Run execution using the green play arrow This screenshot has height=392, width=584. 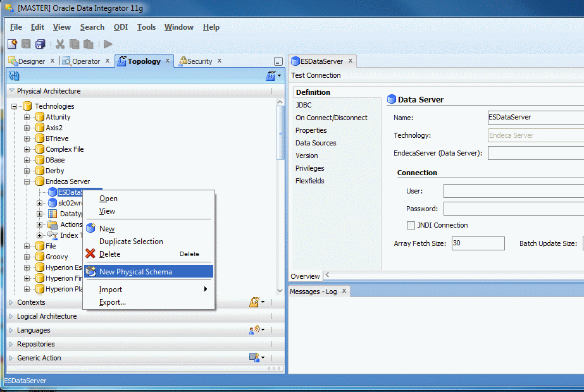(x=109, y=43)
